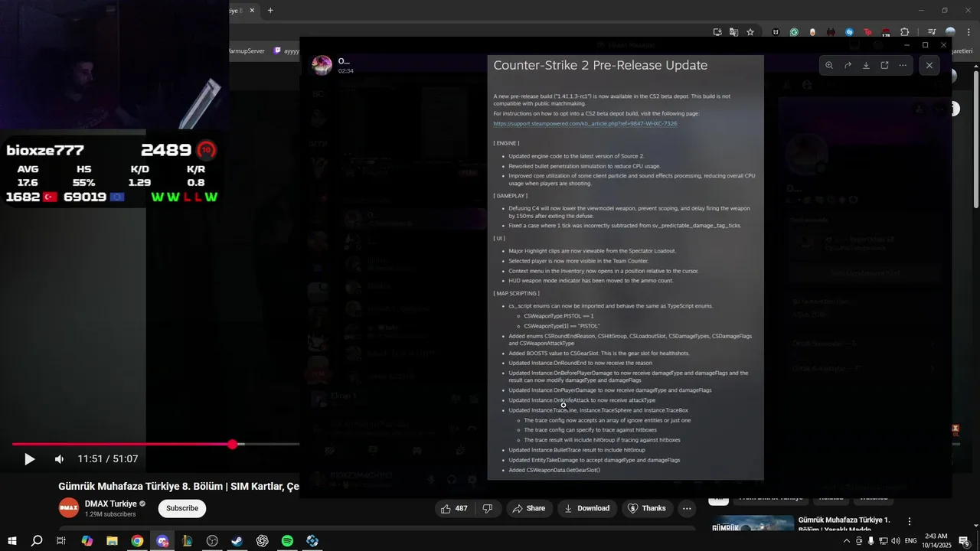Open Chrome media controls icon
The height and width of the screenshot is (551, 980).
(x=932, y=32)
